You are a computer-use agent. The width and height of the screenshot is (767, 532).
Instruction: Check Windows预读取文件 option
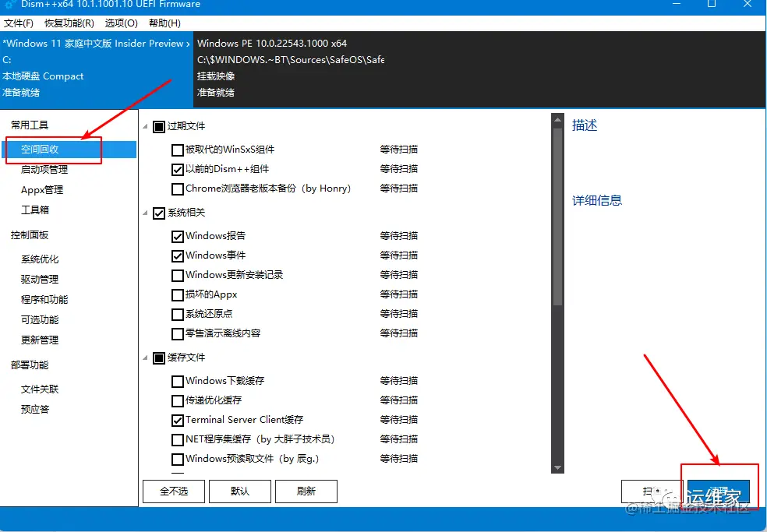click(178, 459)
